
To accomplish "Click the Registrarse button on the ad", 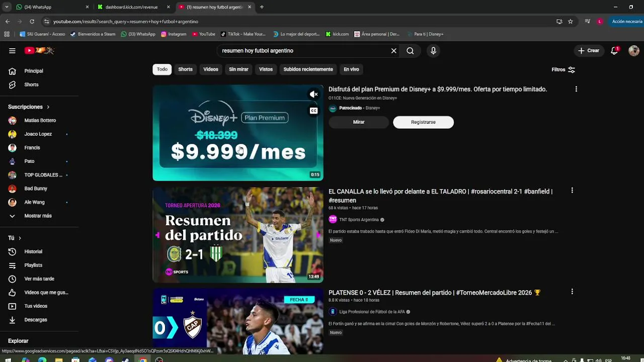I will click(423, 122).
